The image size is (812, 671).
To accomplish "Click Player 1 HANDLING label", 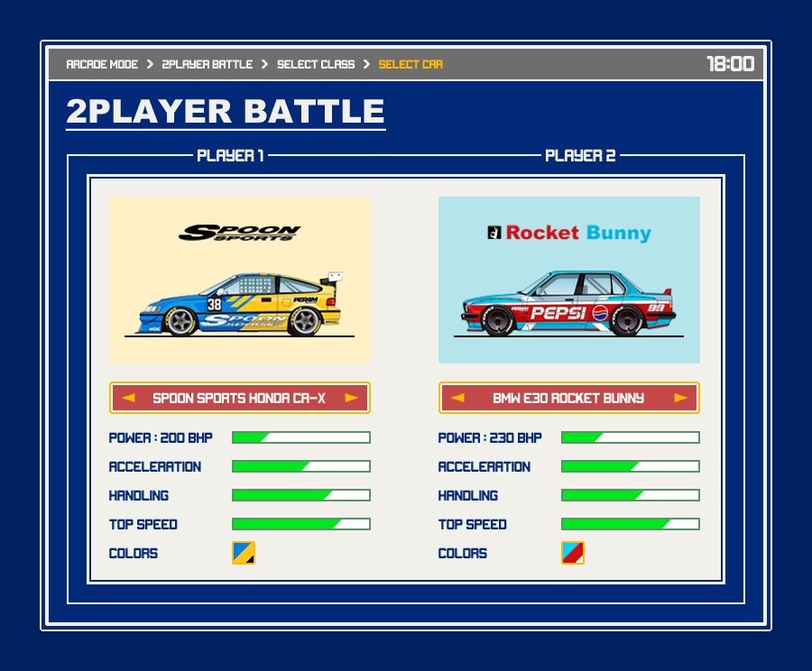I will tap(139, 496).
